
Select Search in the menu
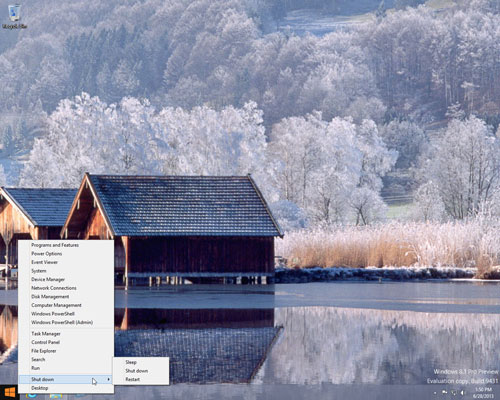66,360
